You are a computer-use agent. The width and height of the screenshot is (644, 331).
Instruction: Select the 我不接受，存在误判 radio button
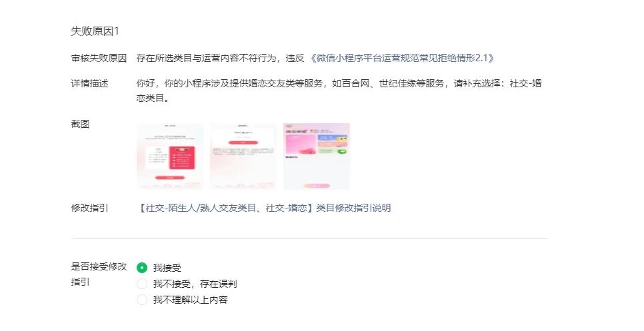tap(142, 284)
